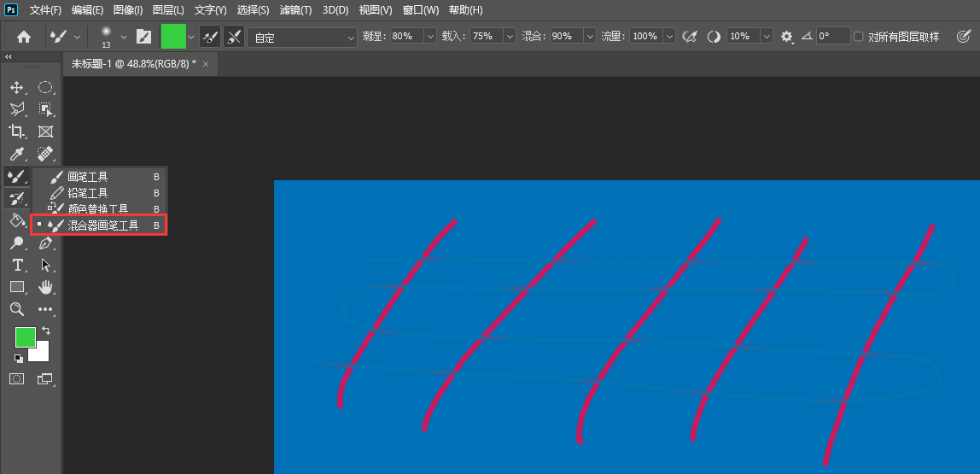Choose 铅笔工具 from the flyout
This screenshot has height=474, width=980.
coord(99,193)
